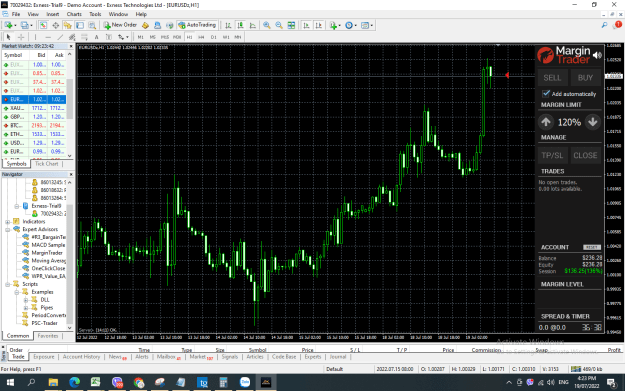This screenshot has width=625, height=391.
Task: Switch to the M15 timeframe
Action: click(165, 37)
